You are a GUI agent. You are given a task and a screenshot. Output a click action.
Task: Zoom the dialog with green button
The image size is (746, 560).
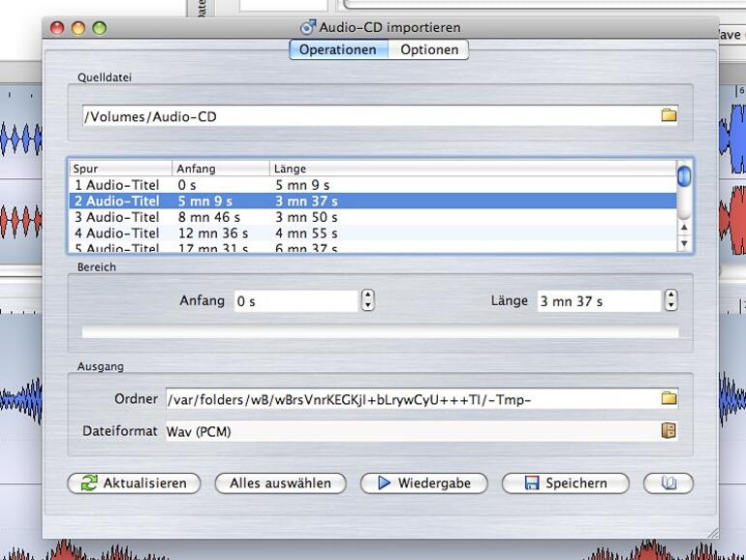100,27
